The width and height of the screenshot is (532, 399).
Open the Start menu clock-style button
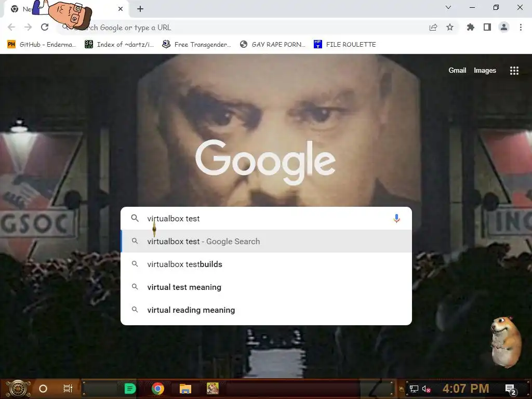(x=18, y=389)
